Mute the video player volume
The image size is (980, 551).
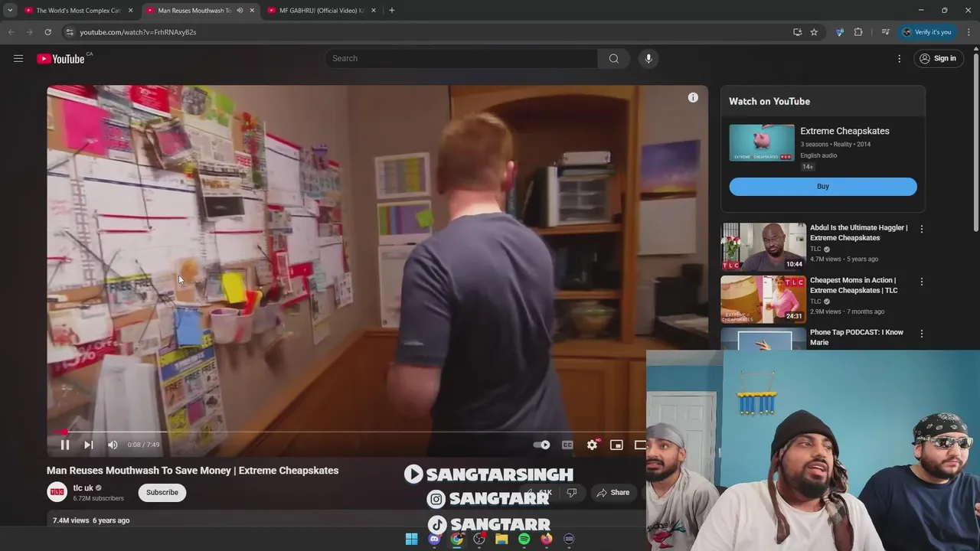[x=113, y=445]
